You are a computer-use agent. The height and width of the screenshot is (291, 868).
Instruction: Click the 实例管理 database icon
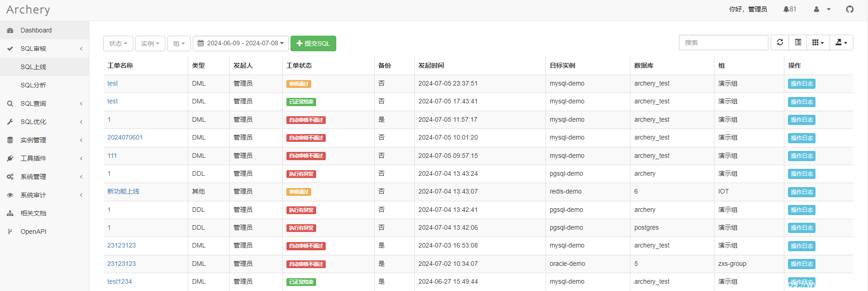pyautogui.click(x=10, y=140)
